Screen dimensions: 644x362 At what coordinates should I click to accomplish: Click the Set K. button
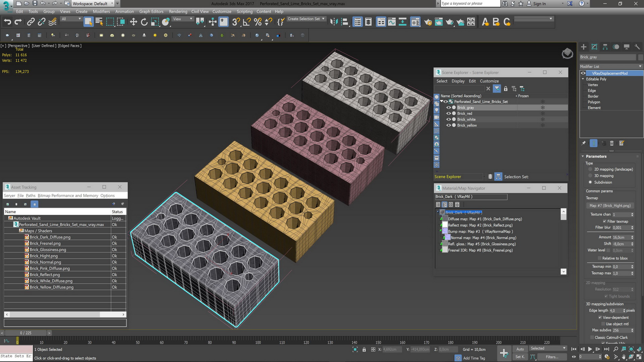(520, 357)
